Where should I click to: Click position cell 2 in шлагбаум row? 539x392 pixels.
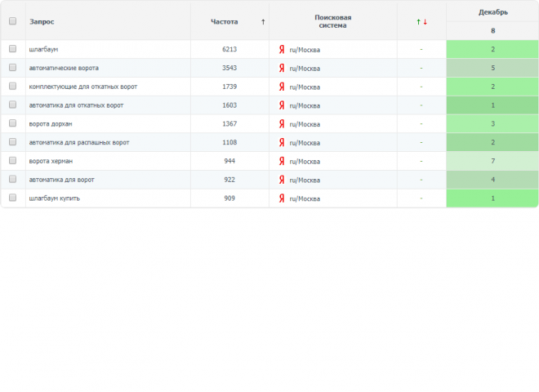point(492,49)
